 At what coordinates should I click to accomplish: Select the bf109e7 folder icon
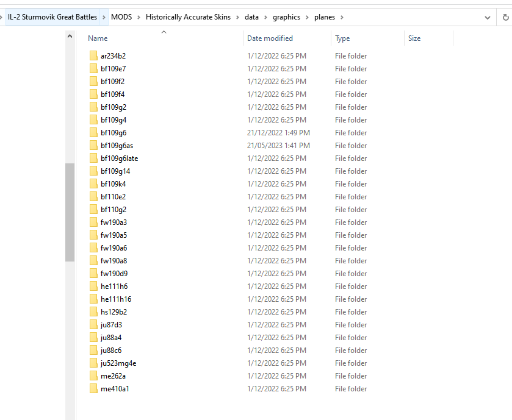pos(93,68)
